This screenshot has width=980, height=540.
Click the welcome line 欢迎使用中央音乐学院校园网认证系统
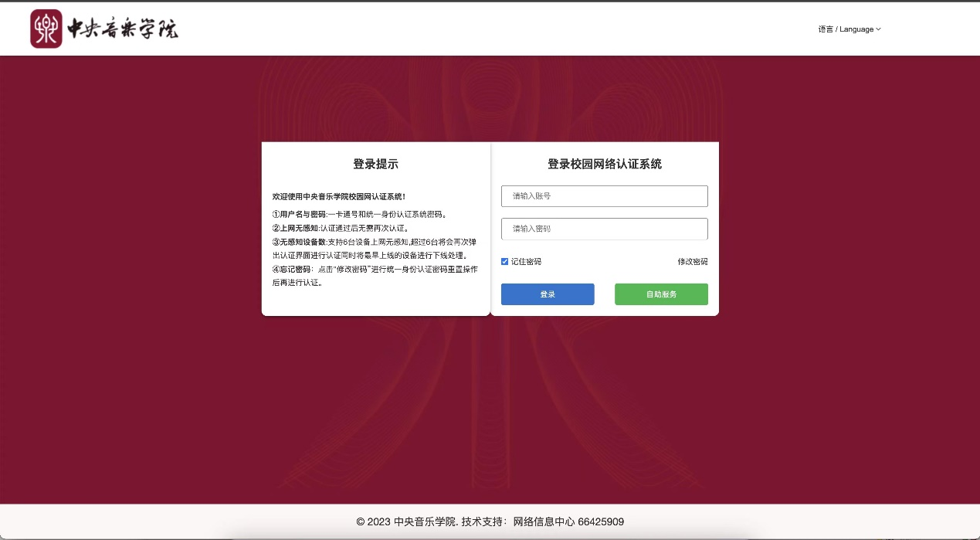point(339,197)
